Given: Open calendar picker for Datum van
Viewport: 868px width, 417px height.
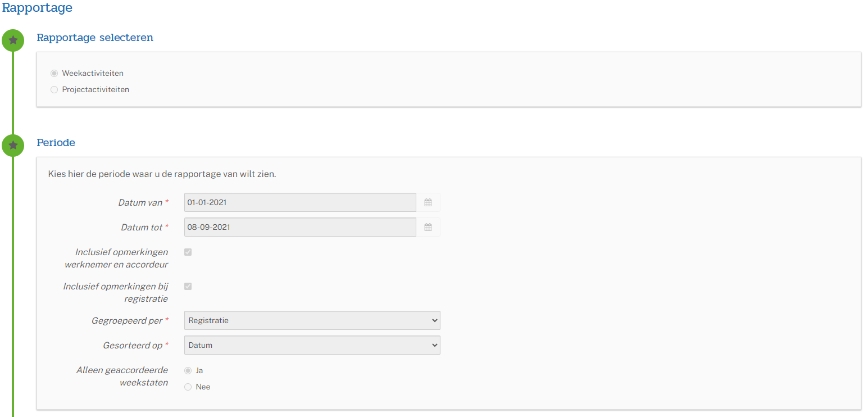Looking at the screenshot, I should click(x=428, y=202).
